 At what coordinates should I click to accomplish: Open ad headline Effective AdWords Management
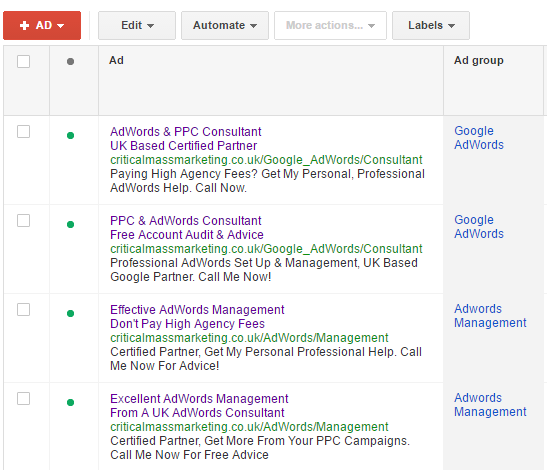click(197, 310)
